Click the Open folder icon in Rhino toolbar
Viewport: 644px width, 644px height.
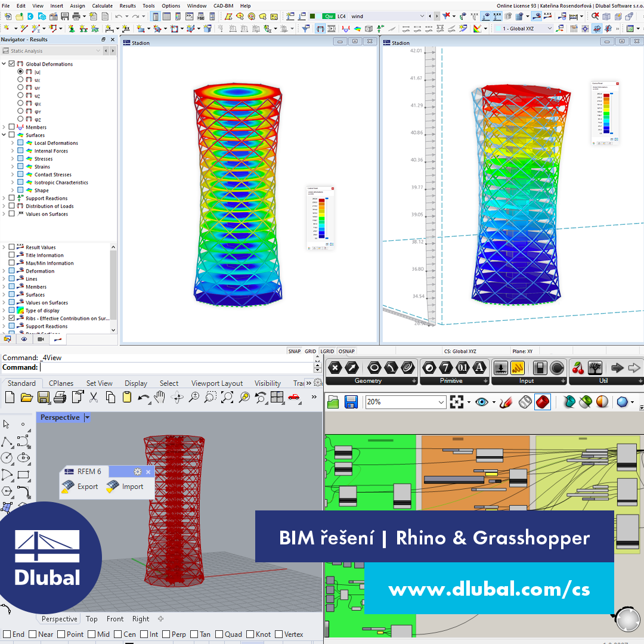pos(27,397)
